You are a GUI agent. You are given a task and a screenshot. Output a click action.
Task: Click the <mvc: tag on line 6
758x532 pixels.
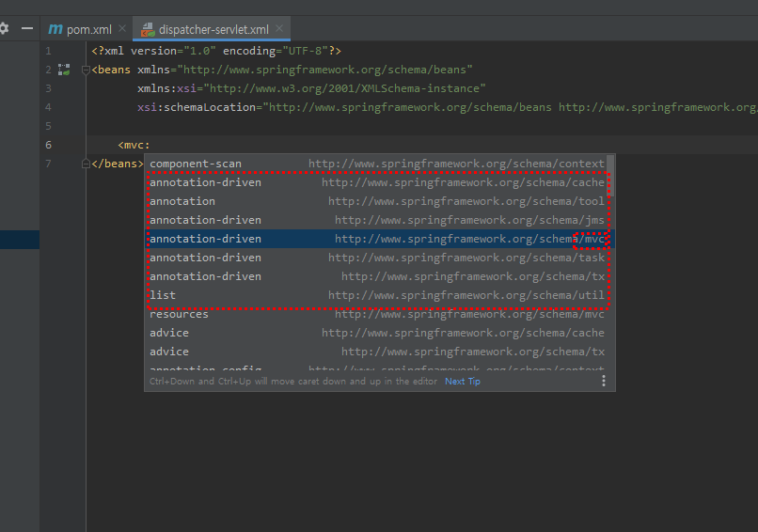[134, 145]
